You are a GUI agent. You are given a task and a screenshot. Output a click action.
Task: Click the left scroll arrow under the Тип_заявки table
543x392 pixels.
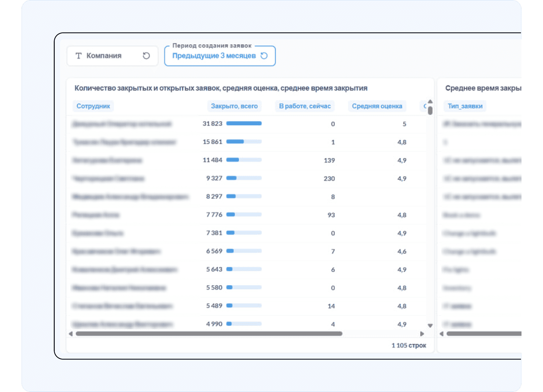[x=442, y=334]
